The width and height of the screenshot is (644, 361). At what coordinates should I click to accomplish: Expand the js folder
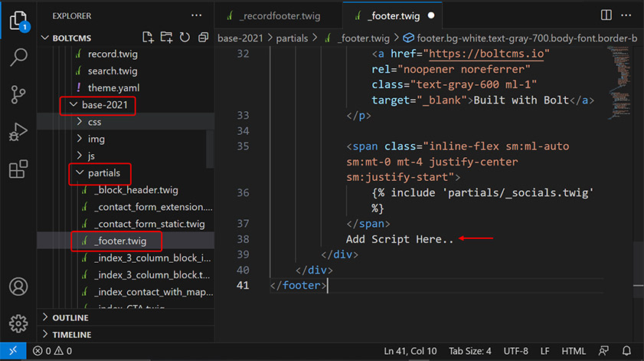(80, 156)
